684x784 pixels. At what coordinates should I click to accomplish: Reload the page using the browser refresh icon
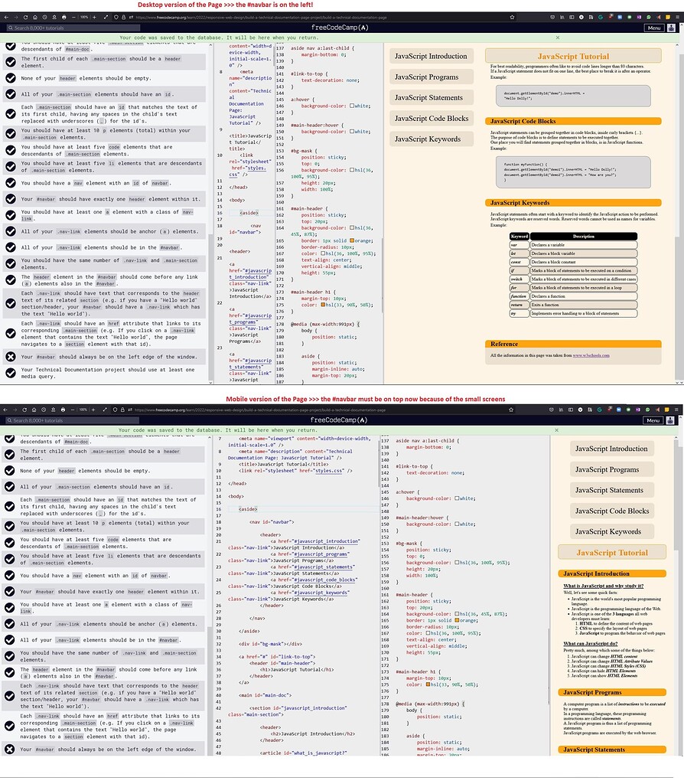[x=25, y=17]
